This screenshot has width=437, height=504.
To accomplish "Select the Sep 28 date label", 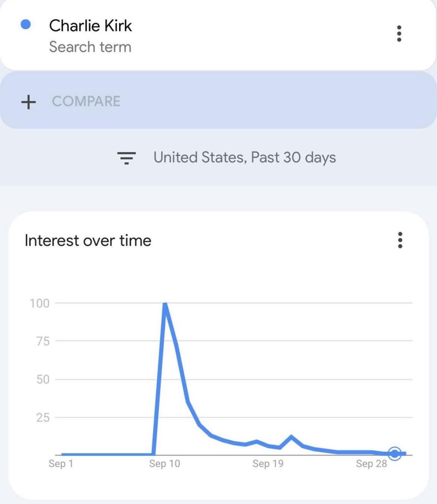I will [371, 464].
